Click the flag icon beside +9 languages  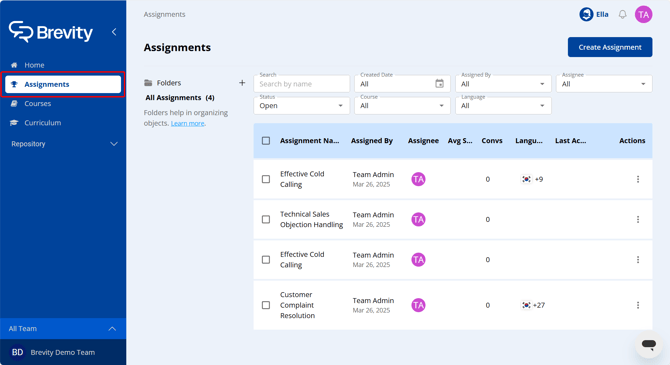(x=526, y=179)
